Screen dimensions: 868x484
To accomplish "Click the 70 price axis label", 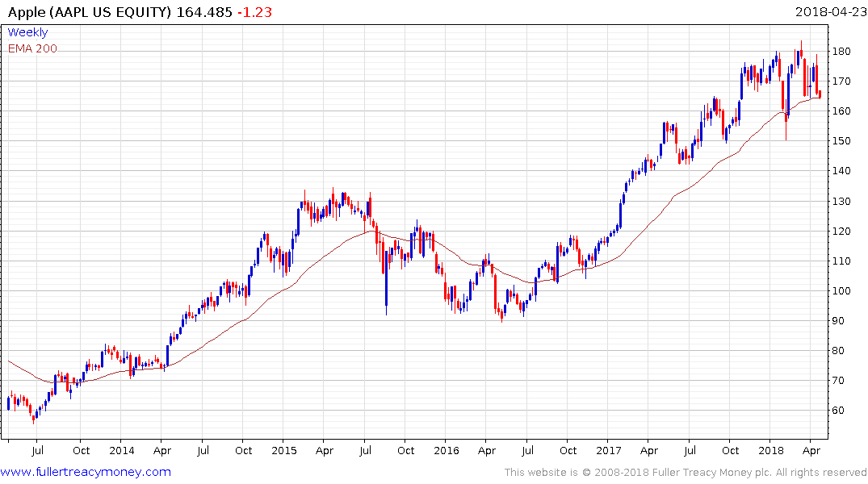I will [x=837, y=381].
